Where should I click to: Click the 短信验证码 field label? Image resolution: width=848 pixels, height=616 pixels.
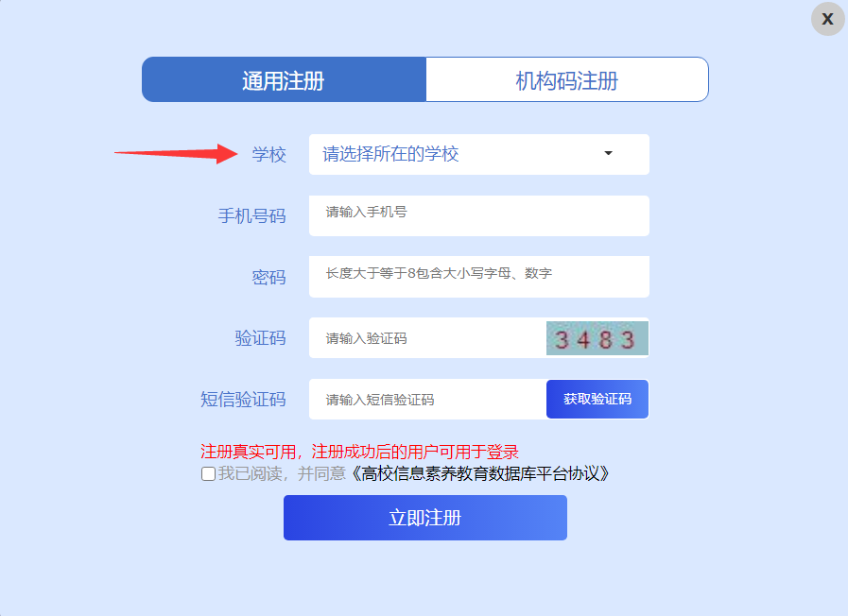[x=243, y=400]
